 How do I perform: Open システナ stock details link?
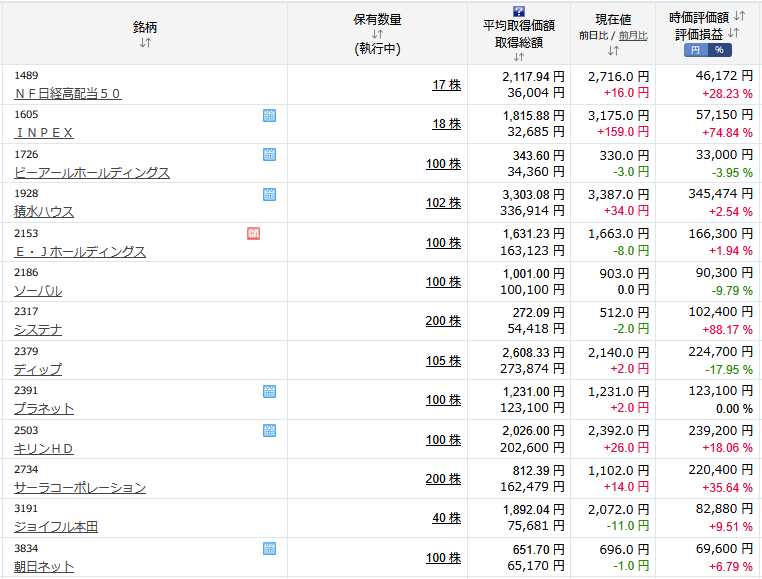point(38,330)
